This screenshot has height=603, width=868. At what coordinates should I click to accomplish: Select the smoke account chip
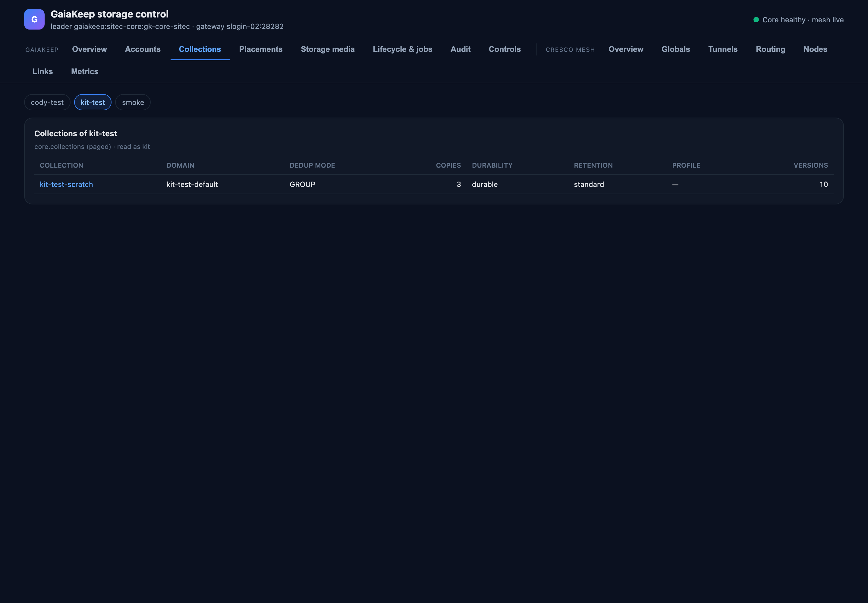(133, 103)
